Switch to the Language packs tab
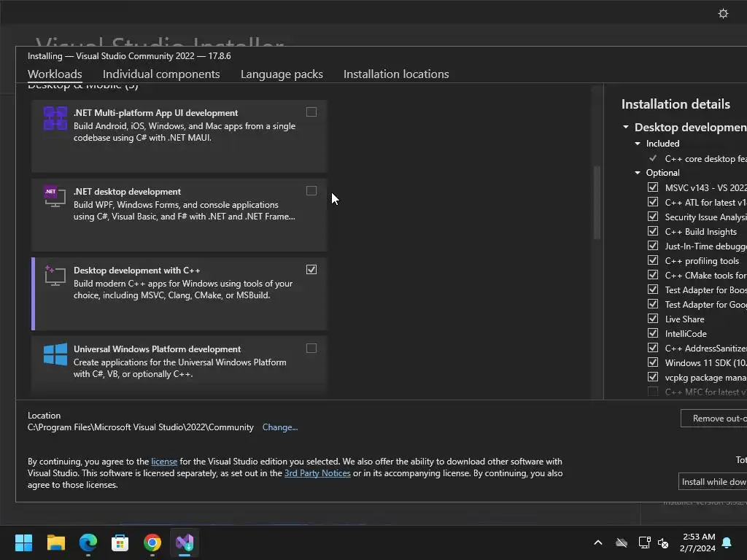The image size is (747, 560). 282,74
